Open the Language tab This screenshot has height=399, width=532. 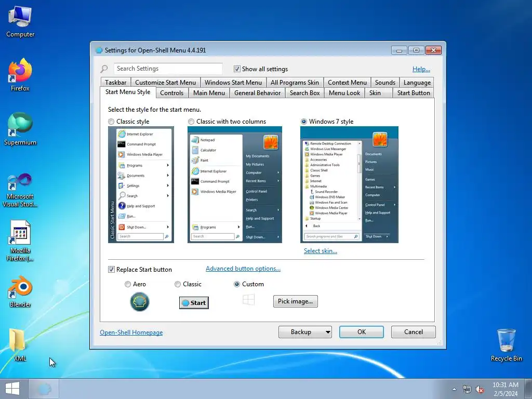coord(417,83)
